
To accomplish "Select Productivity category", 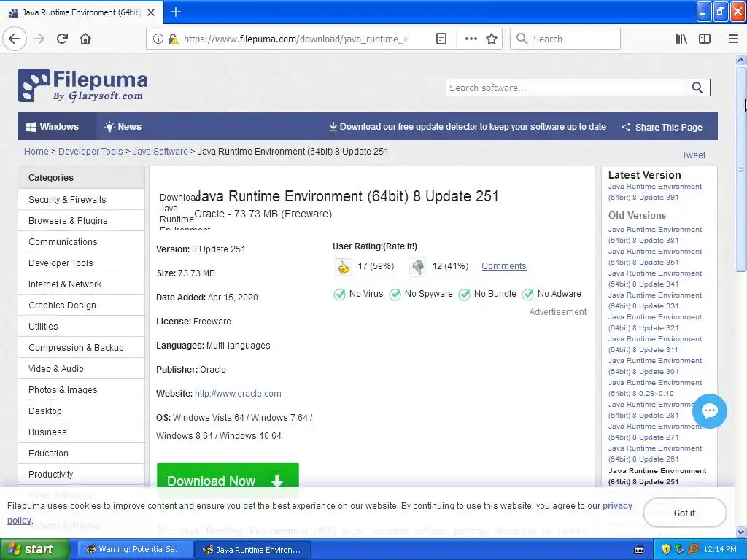I will point(81,474).
